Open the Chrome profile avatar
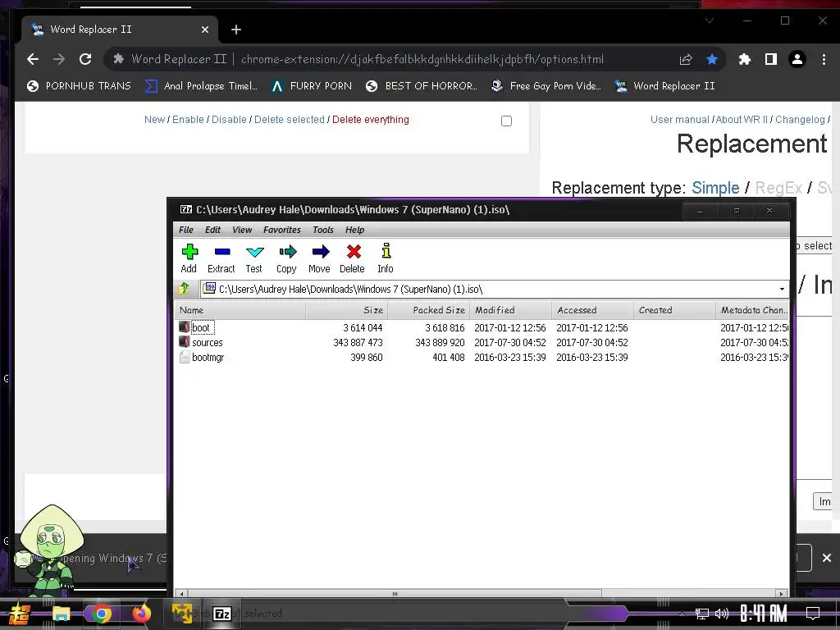 [797, 59]
